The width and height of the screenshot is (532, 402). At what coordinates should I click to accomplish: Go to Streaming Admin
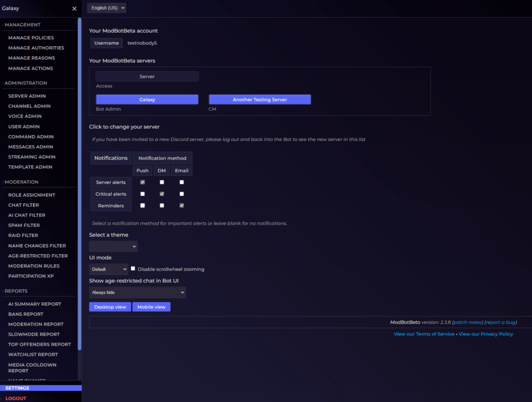(32, 157)
